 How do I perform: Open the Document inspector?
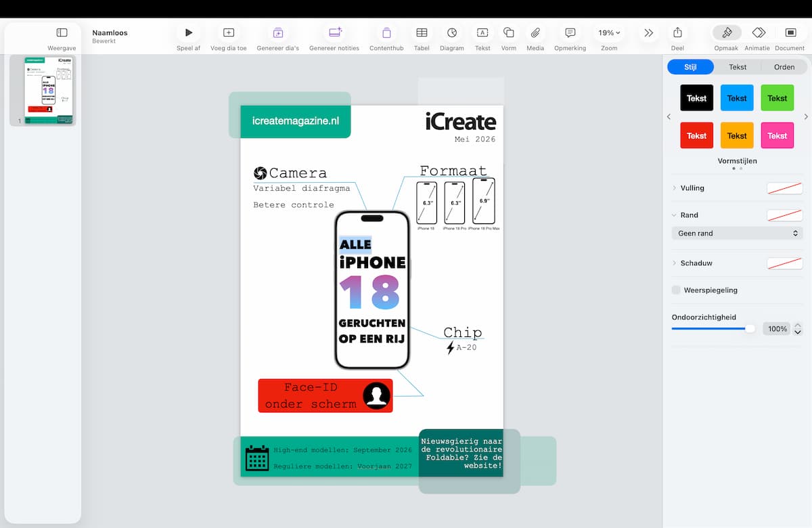point(790,32)
